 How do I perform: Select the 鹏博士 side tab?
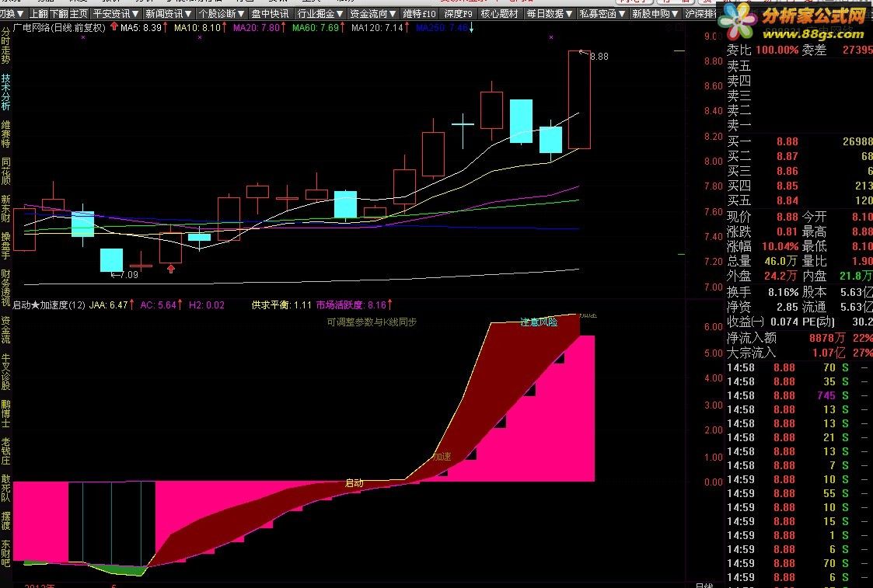coord(5,413)
